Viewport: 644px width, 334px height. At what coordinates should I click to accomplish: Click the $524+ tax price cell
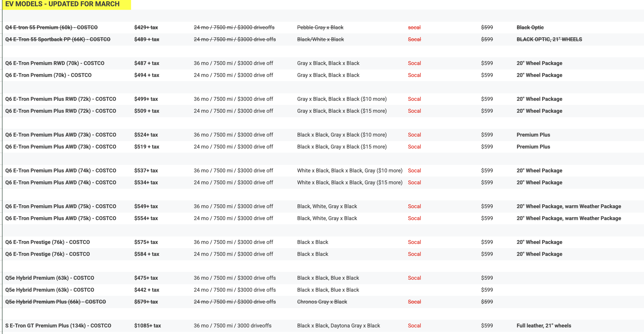(x=146, y=135)
